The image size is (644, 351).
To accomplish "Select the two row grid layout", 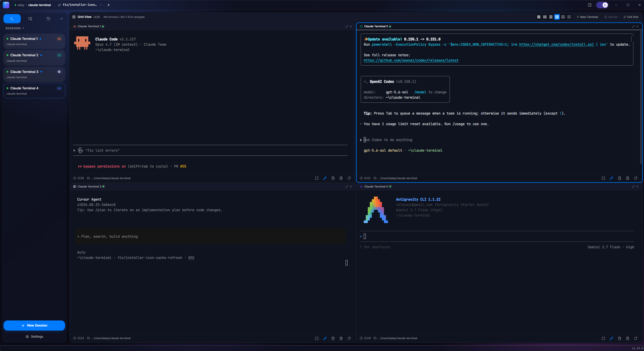I will click(x=551, y=17).
